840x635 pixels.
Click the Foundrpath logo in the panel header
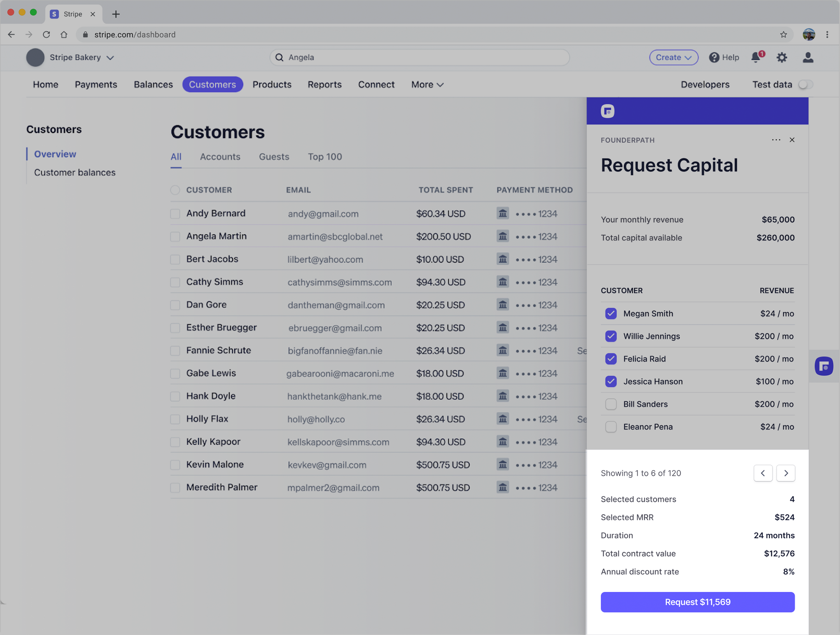[x=607, y=110]
